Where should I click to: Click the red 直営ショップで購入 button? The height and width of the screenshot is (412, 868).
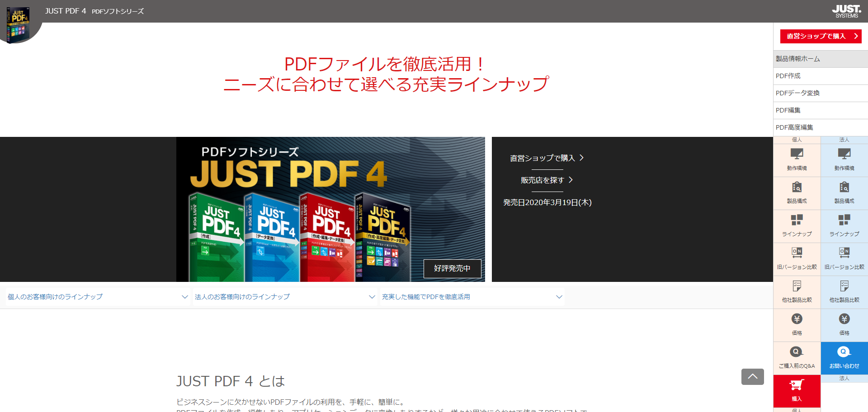[821, 36]
